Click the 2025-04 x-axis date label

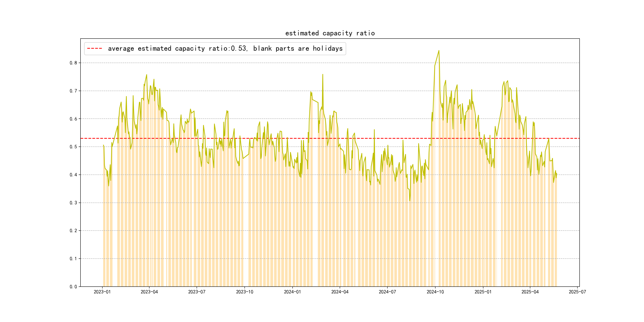tap(530, 292)
